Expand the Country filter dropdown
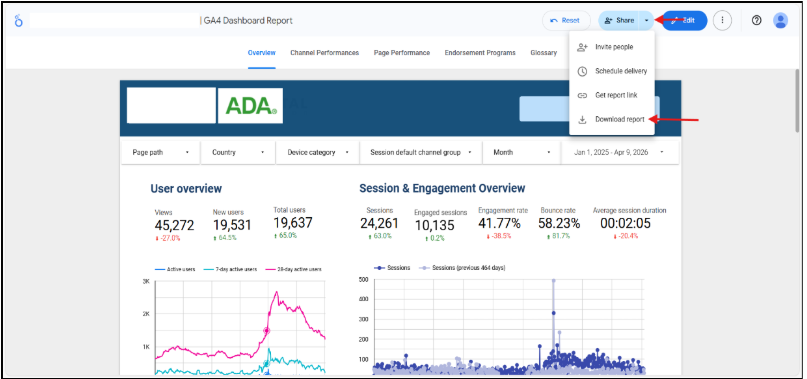The image size is (807, 379). (x=238, y=152)
